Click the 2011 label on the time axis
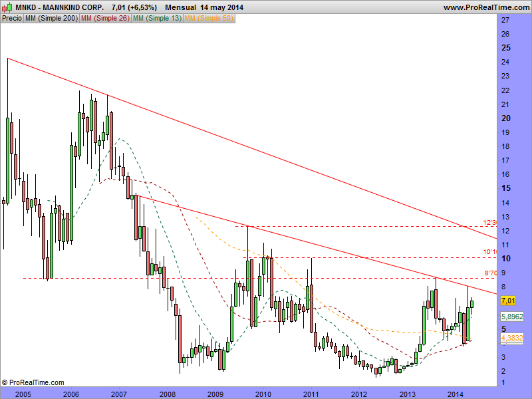Screen dimensions: 532x399 pos(311,394)
